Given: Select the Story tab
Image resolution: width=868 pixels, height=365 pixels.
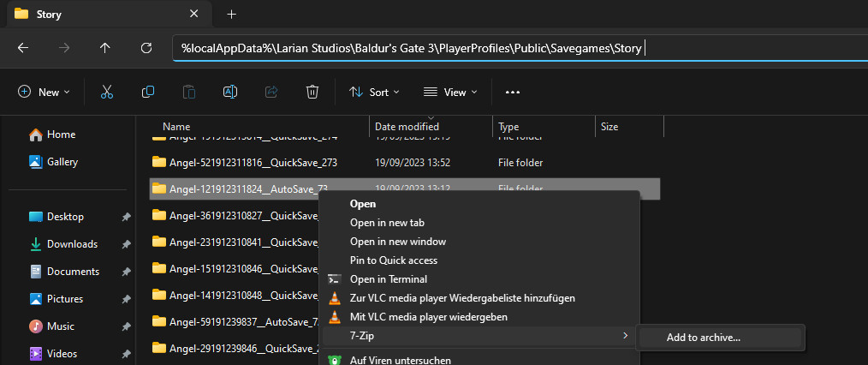Looking at the screenshot, I should [108, 15].
